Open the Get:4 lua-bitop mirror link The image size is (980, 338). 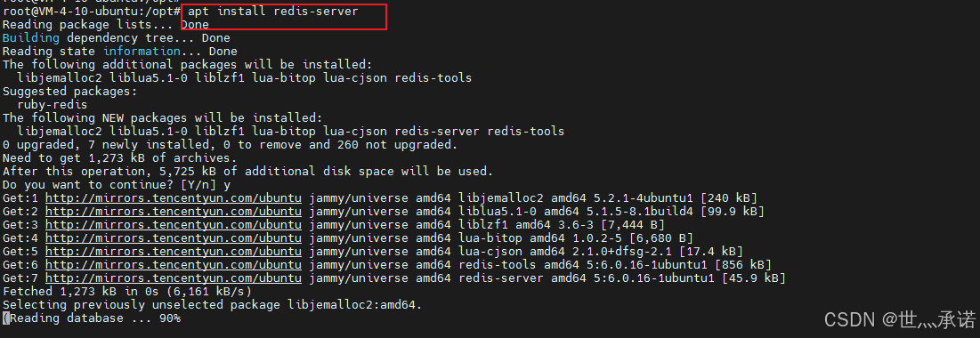pos(174,238)
